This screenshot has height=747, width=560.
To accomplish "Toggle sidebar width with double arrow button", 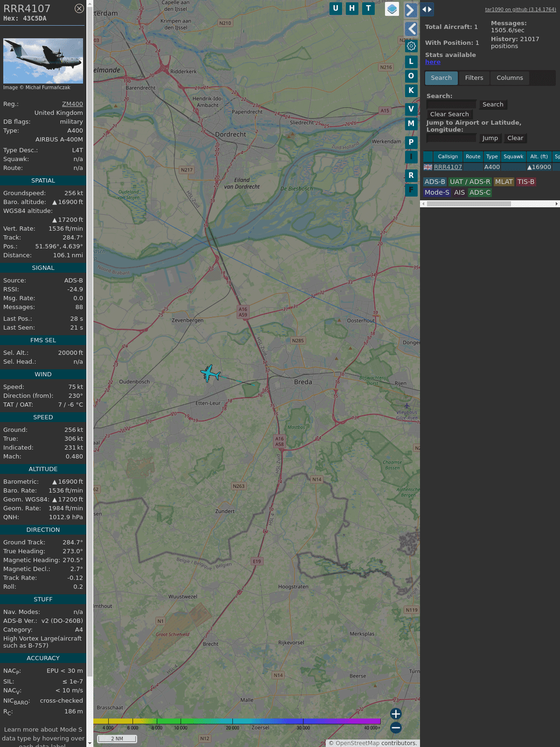I will [427, 9].
